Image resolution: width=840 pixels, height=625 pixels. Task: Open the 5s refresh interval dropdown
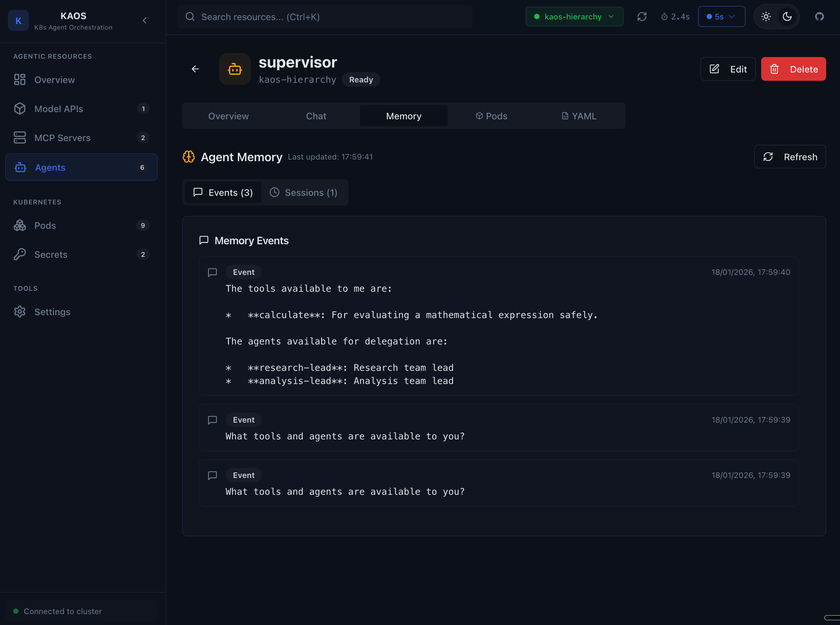[x=721, y=16]
